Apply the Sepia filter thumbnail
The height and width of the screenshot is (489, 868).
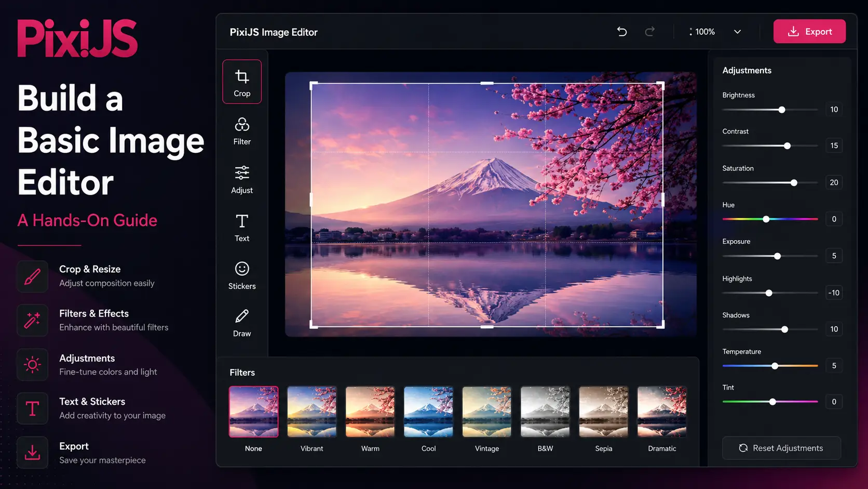click(604, 412)
